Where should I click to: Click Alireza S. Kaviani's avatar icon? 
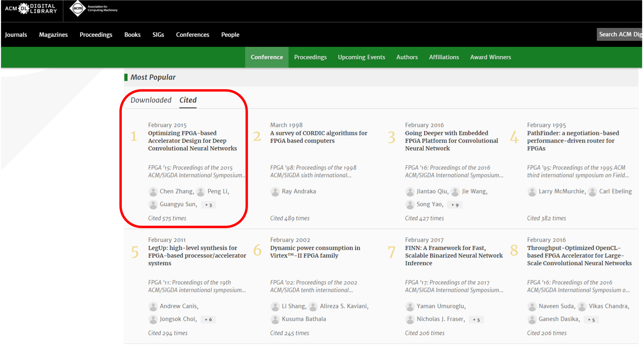tap(313, 306)
